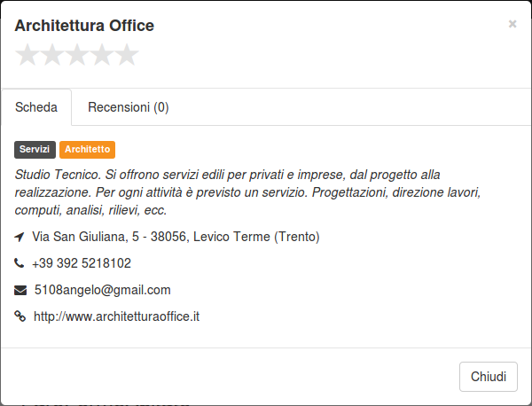Give four stars via the fourth star
The height and width of the screenshot is (406, 532).
[x=102, y=55]
